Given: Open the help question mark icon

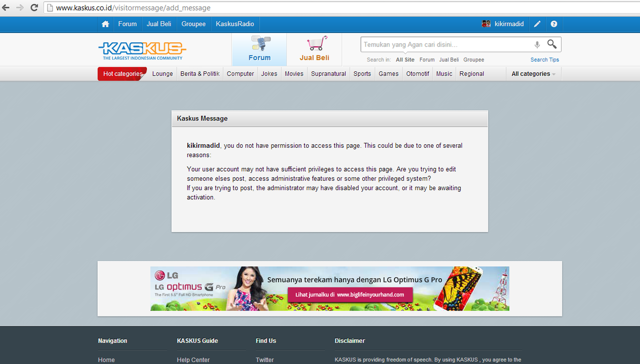Looking at the screenshot, I should point(554,24).
